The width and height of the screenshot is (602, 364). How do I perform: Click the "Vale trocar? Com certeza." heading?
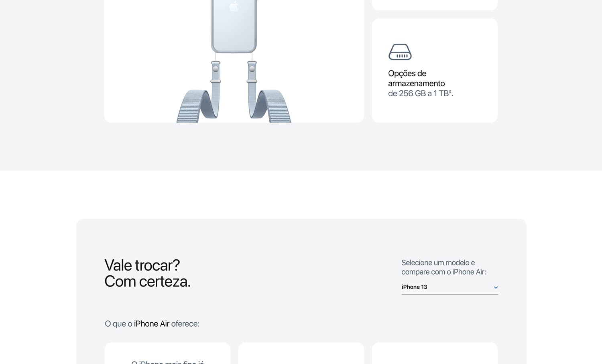(x=147, y=273)
